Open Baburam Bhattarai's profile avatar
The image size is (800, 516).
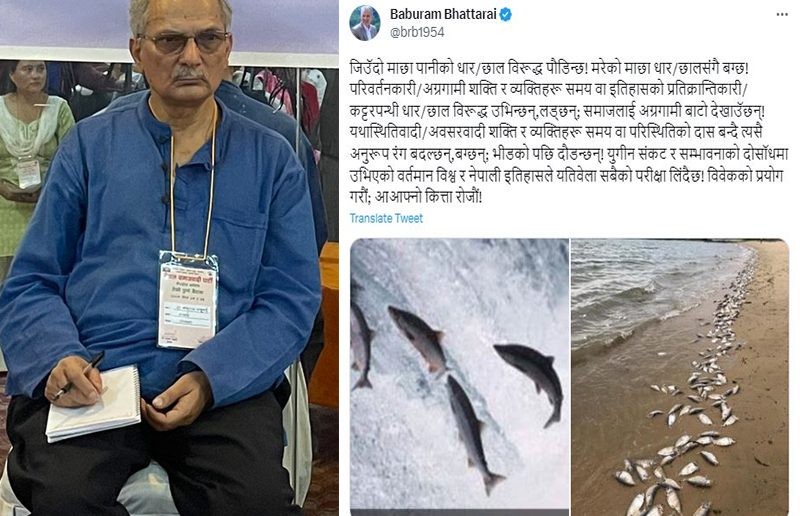click(x=364, y=22)
